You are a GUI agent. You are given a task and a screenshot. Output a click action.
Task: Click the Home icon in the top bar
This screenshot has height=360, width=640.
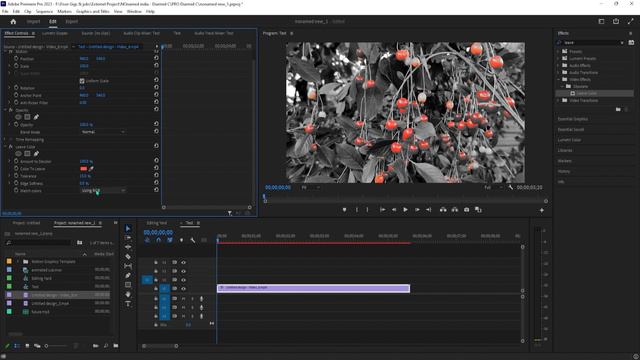13,22
